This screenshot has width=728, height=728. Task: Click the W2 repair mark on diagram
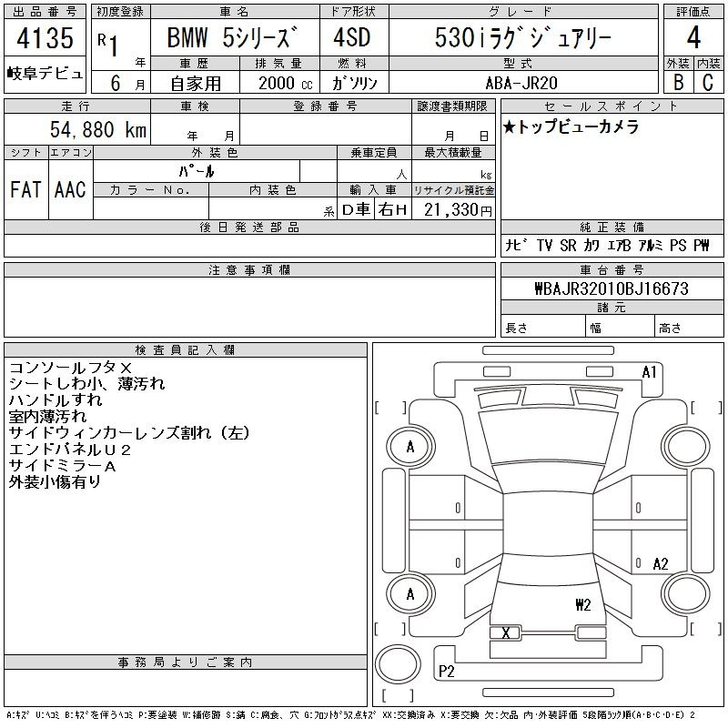[583, 605]
